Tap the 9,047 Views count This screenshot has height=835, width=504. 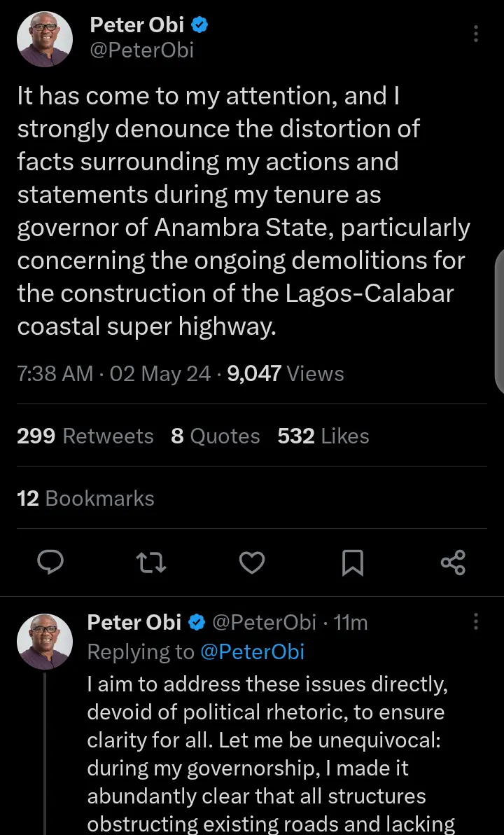tap(286, 373)
